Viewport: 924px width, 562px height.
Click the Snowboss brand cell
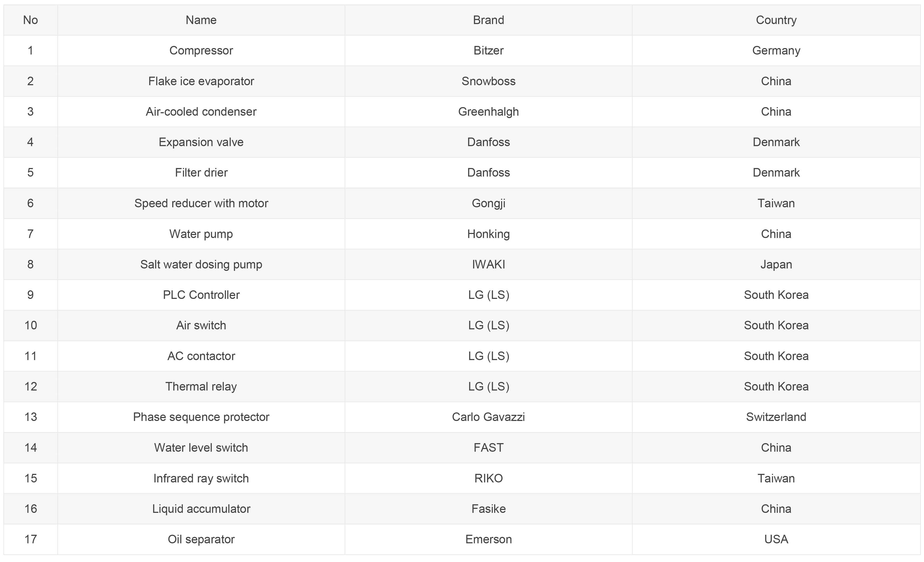coord(488,81)
